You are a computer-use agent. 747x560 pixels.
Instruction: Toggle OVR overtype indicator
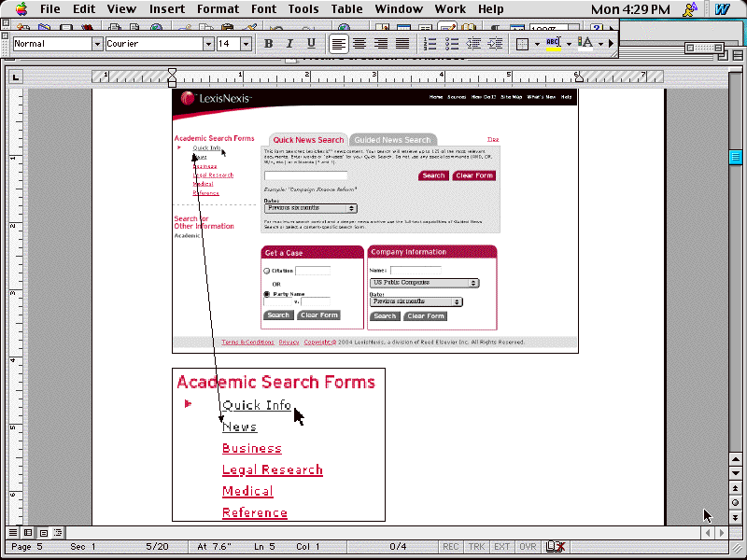[x=528, y=547]
